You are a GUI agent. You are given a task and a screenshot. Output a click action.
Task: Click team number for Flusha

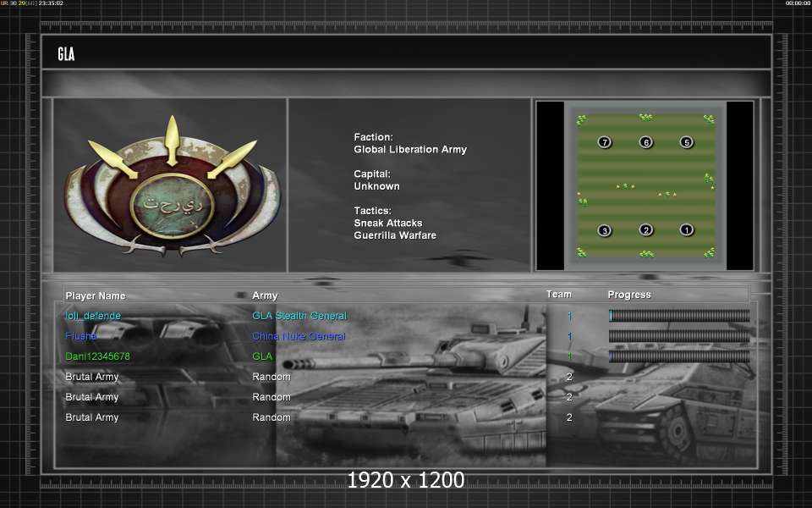pos(569,336)
